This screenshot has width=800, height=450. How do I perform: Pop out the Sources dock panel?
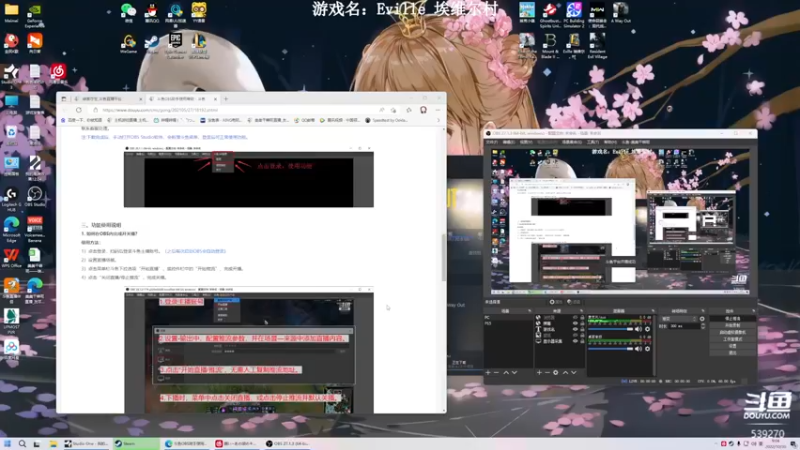[x=582, y=311]
